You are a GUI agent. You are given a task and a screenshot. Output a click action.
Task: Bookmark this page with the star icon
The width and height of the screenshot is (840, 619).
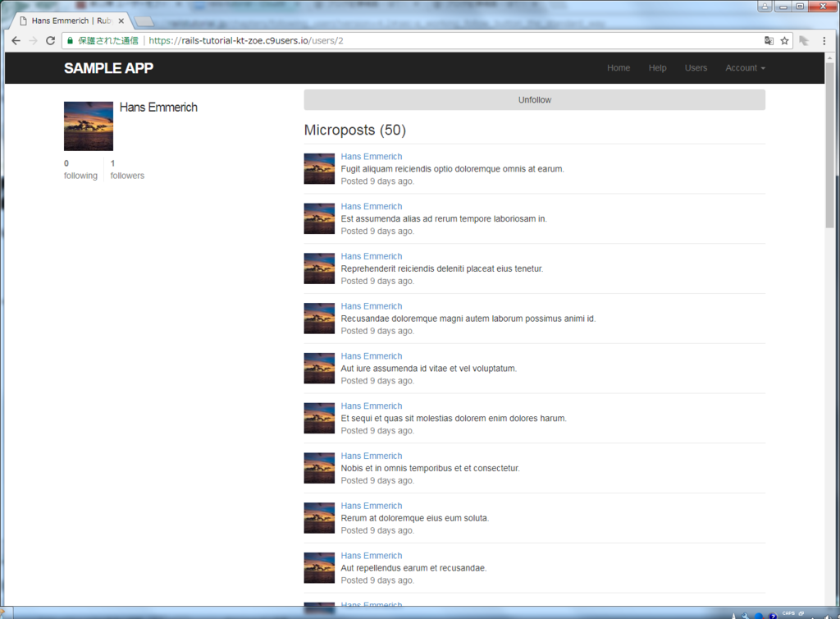(x=784, y=41)
